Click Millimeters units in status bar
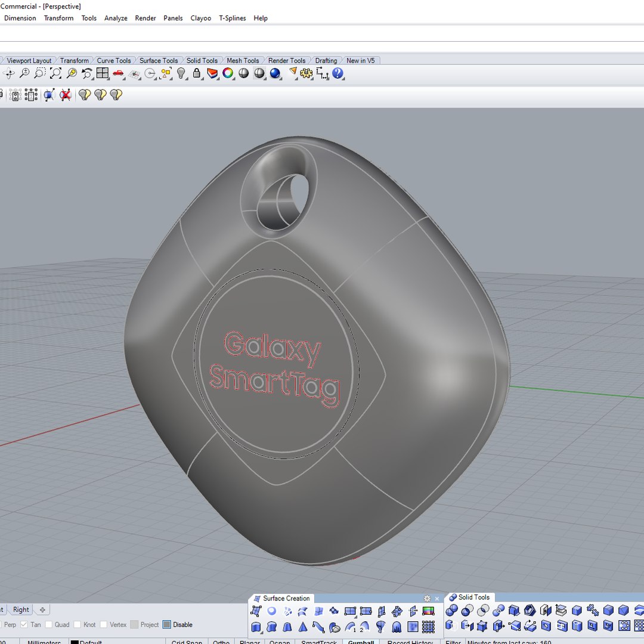Image resolution: width=644 pixels, height=644 pixels. pos(44,642)
